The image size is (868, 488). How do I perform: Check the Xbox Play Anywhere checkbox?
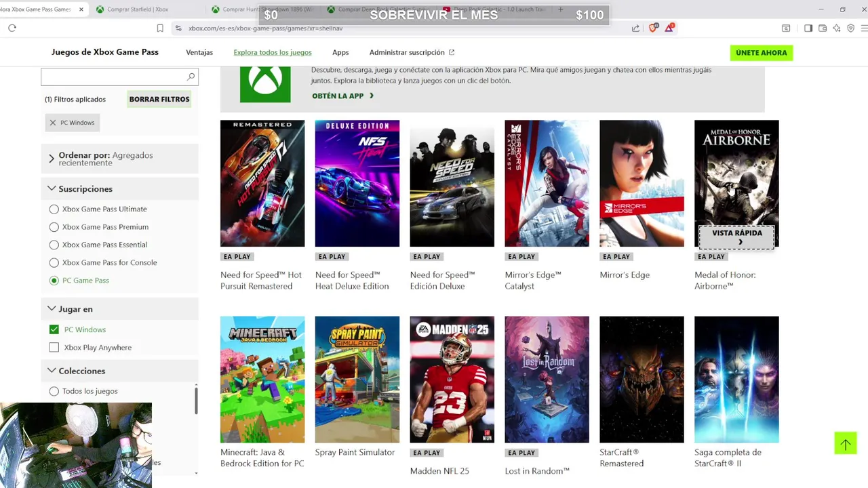click(54, 347)
